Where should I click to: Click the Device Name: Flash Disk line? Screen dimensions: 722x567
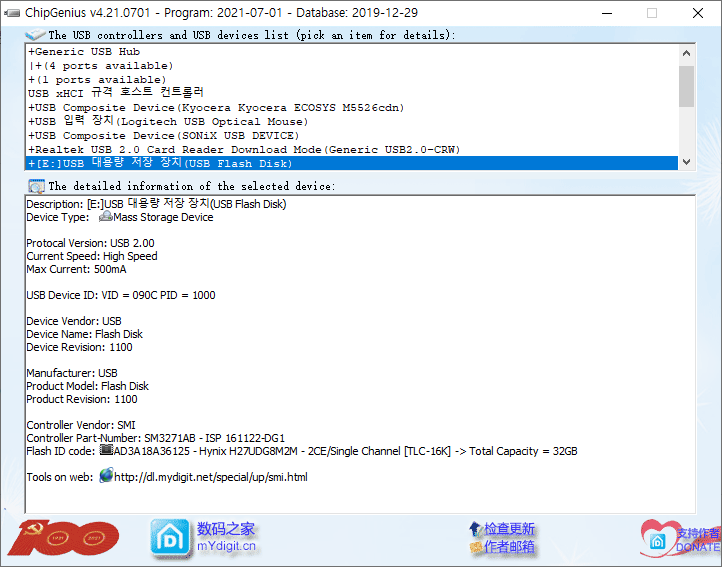pyautogui.click(x=84, y=334)
